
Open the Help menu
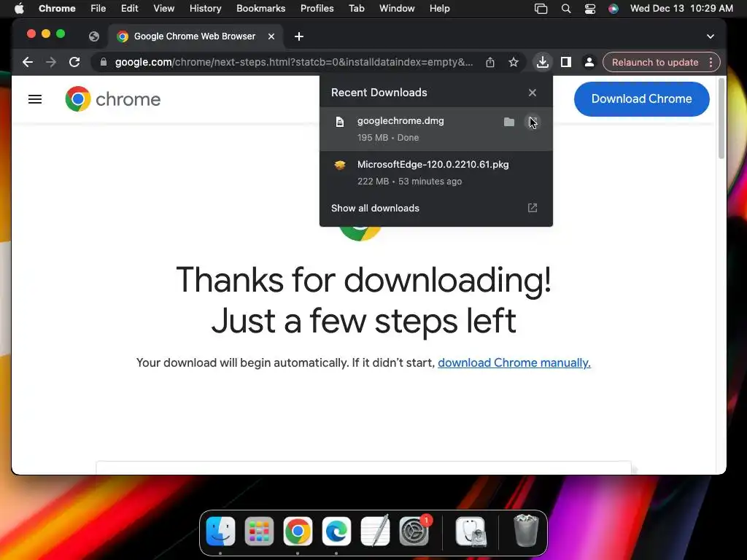click(439, 9)
